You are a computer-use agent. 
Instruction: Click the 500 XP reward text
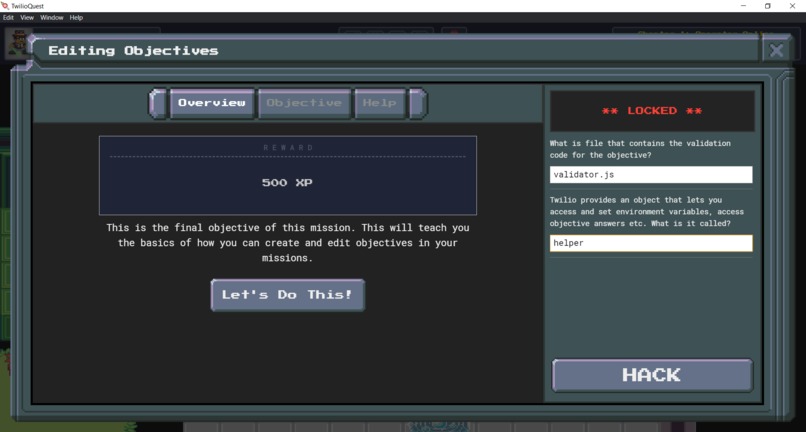pyautogui.click(x=287, y=183)
